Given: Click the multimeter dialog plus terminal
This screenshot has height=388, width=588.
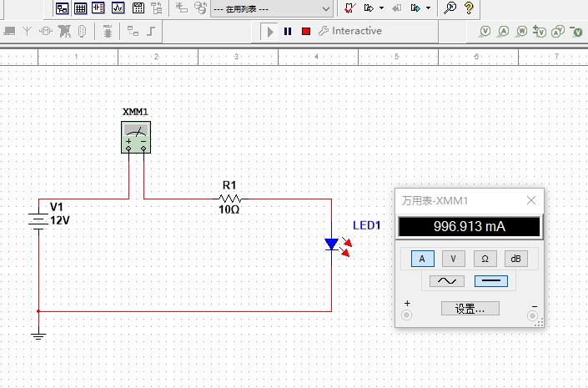Looking at the screenshot, I should 406,315.
